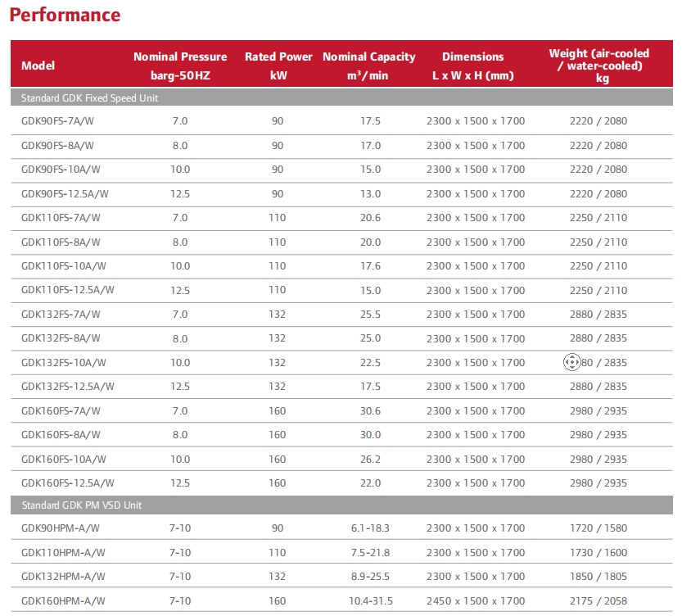682x616 pixels.
Task: Click the Performance heading
Action: (x=65, y=15)
